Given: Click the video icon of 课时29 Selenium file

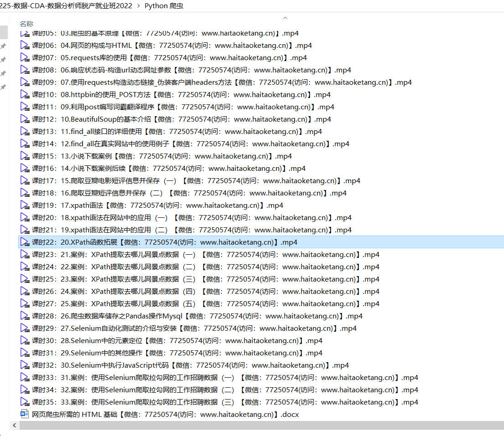Looking at the screenshot, I should click(25, 328).
